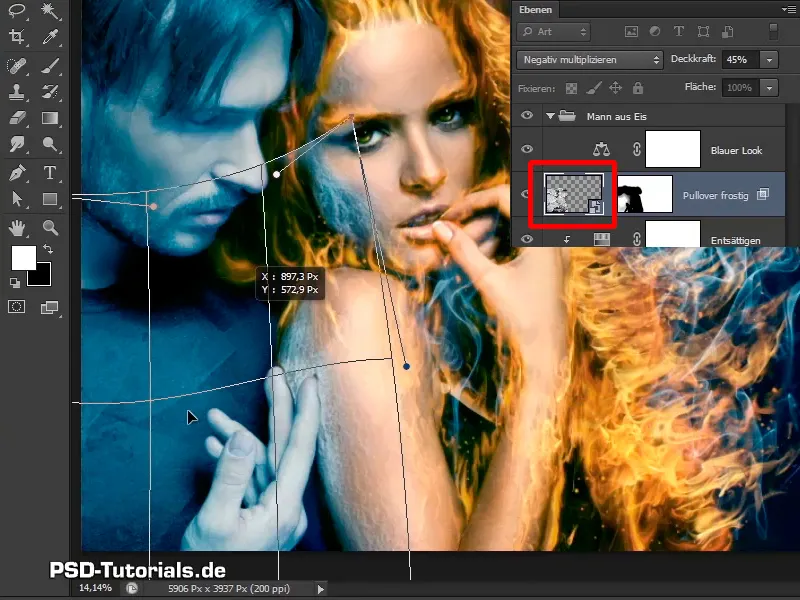Lock all layer attributes
This screenshot has width=800, height=600.
click(638, 88)
